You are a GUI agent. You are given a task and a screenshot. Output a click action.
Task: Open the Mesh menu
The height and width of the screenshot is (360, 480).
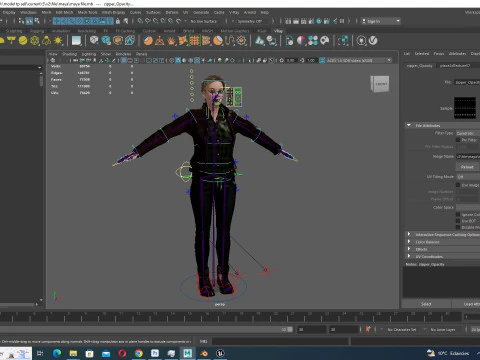click(x=46, y=12)
